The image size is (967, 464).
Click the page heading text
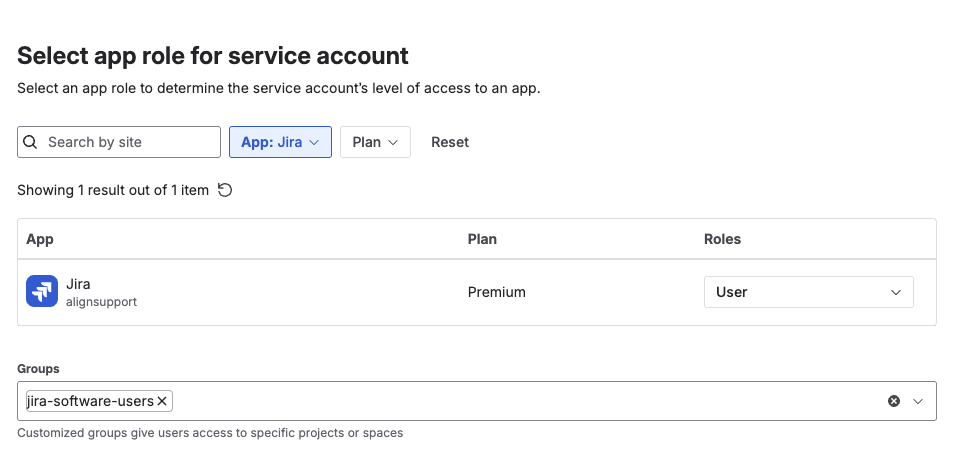[x=213, y=56]
